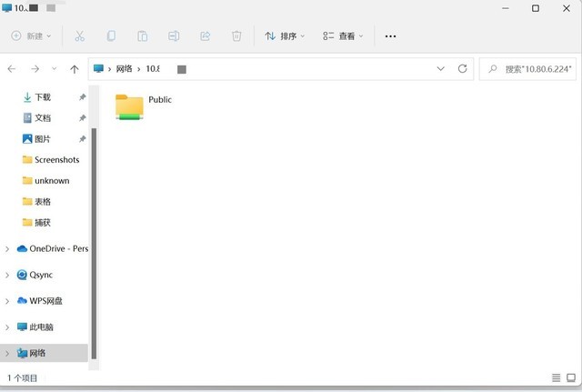The height and width of the screenshot is (392, 582).
Task: Click the computer icon in address bar
Action: [98, 69]
